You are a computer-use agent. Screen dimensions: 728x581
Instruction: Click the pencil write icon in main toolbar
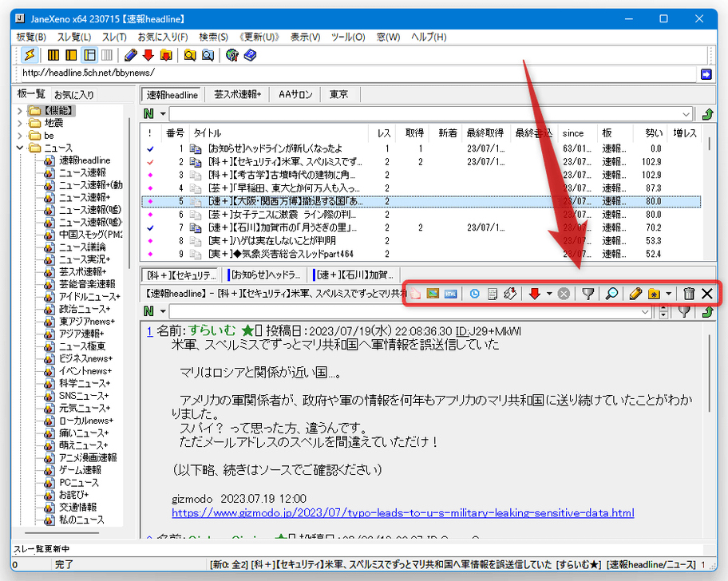point(130,55)
